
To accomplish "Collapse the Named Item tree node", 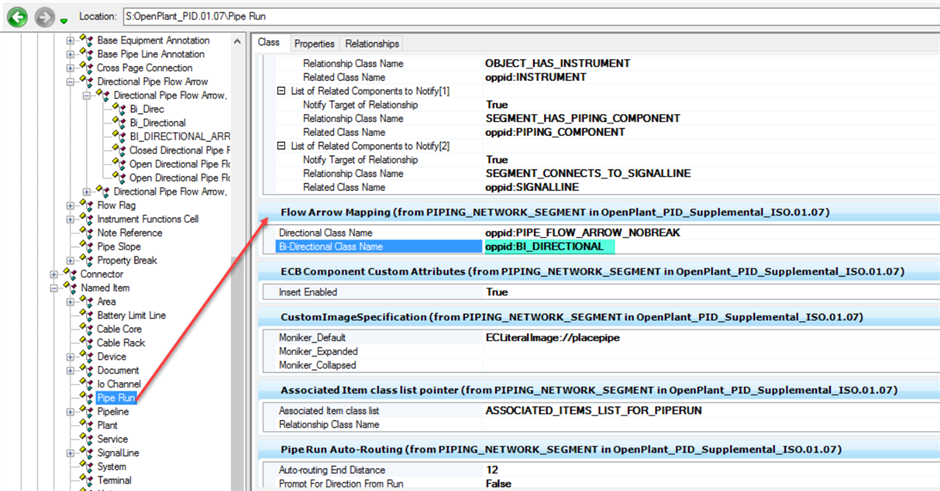I will pyautogui.click(x=54, y=288).
